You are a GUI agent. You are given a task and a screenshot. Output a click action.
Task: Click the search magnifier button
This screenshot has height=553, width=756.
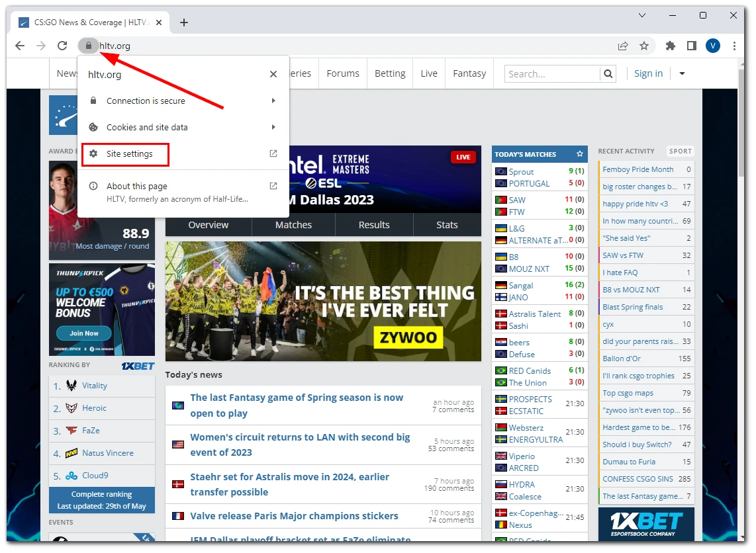click(608, 73)
